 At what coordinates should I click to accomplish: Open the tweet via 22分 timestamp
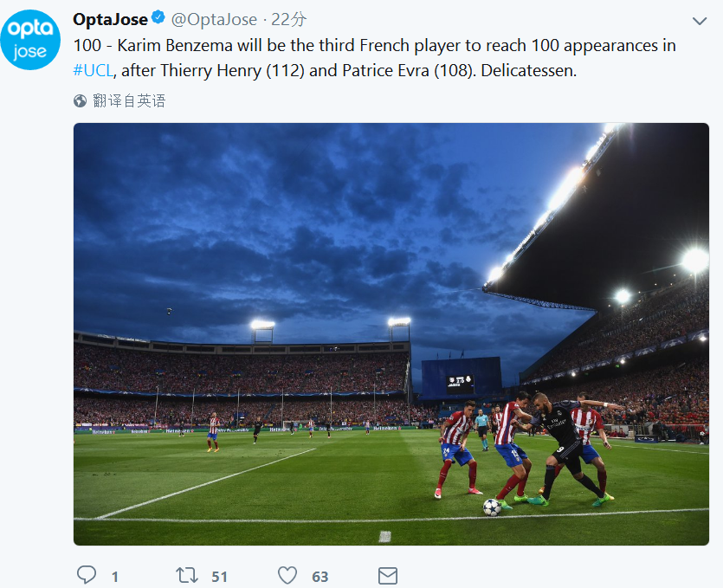tap(289, 19)
